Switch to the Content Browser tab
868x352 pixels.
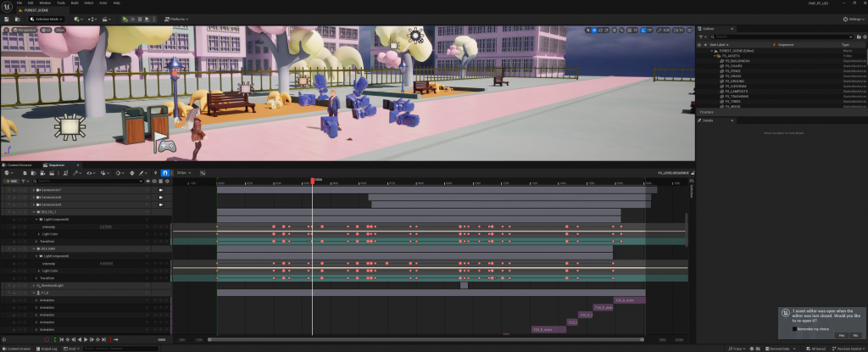(x=21, y=165)
